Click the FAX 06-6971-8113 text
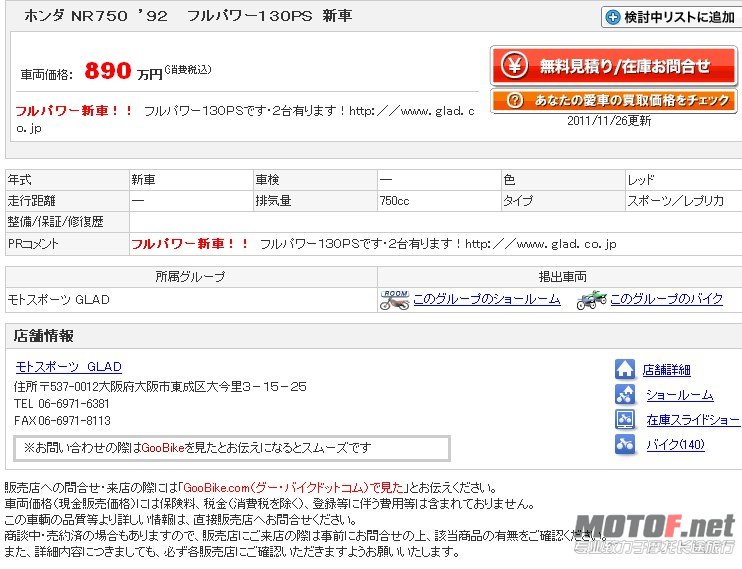 click(x=62, y=421)
